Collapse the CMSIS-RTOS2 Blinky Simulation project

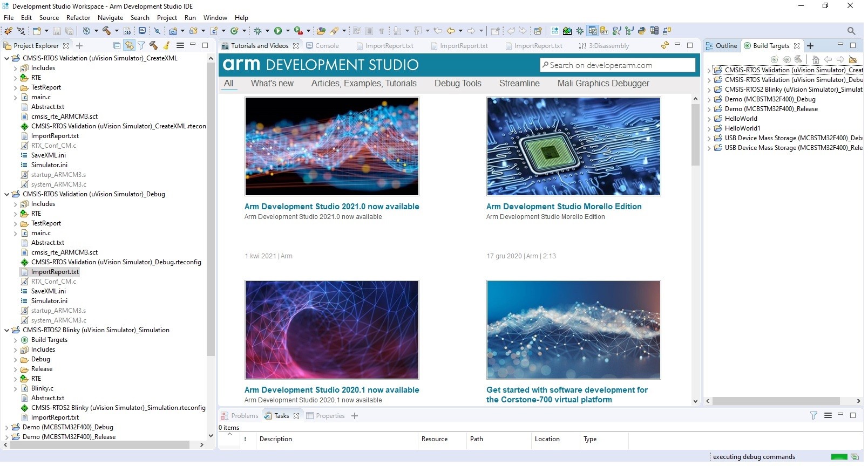[x=7, y=330]
